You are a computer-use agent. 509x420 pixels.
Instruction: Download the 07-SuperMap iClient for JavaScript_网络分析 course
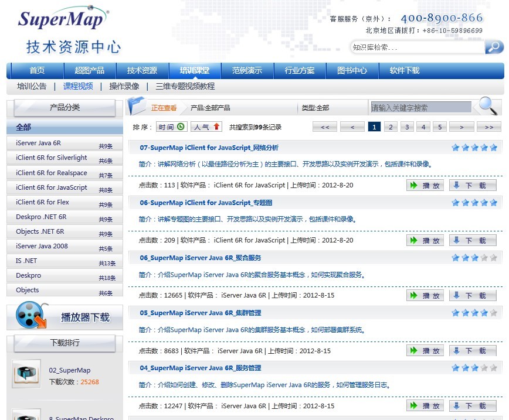(x=473, y=185)
